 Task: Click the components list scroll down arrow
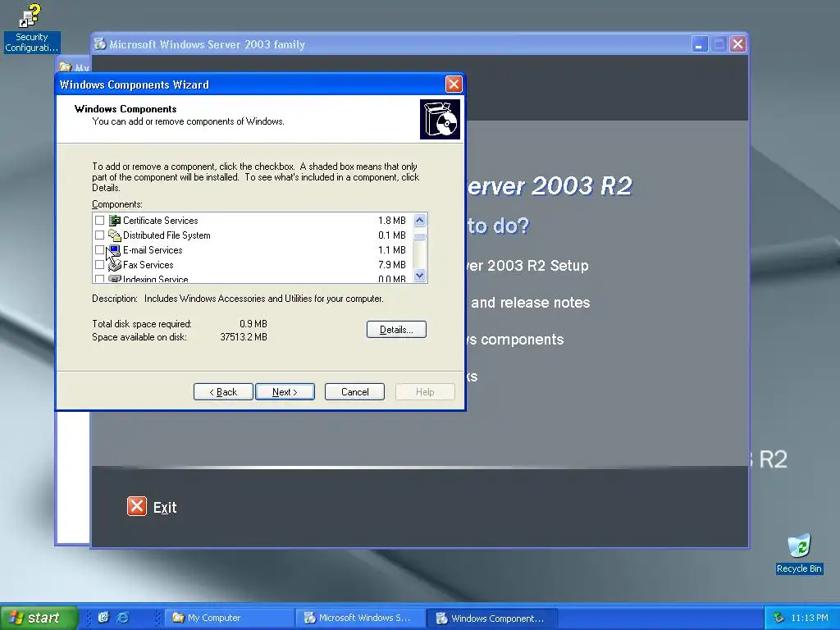coord(419,276)
